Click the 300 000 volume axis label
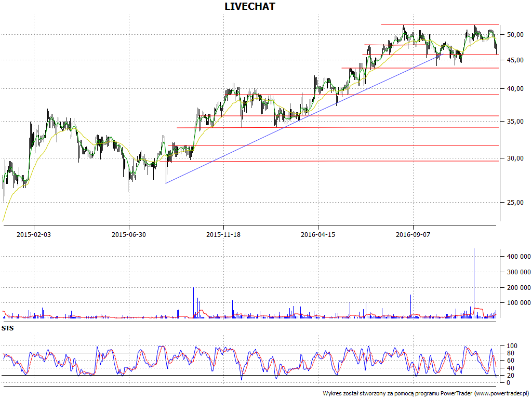 (x=519, y=272)
